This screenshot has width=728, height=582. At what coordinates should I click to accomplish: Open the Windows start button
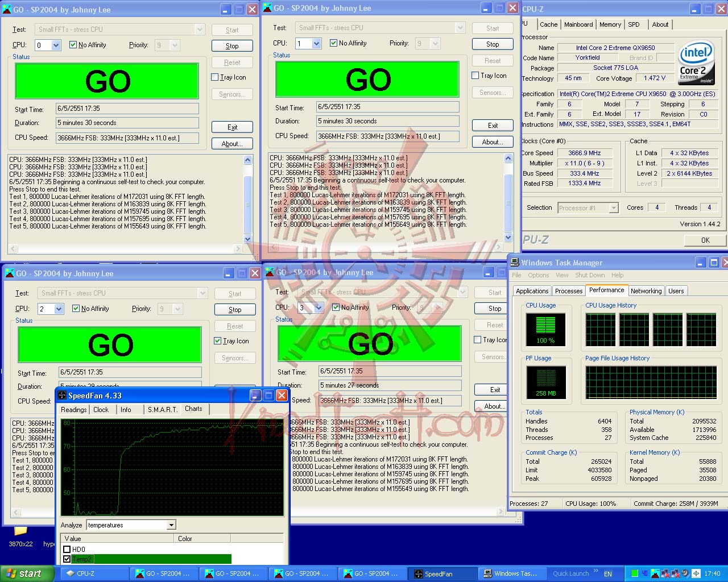pyautogui.click(x=27, y=573)
